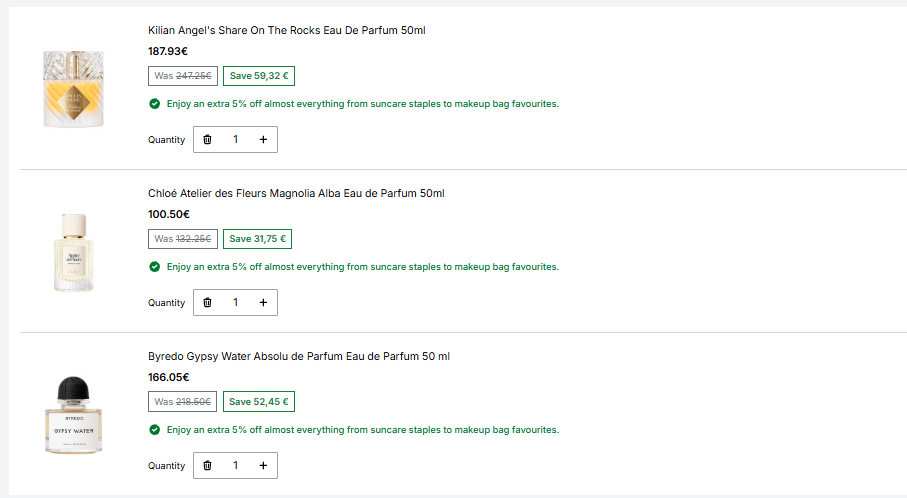Viewport: 907px width, 498px height.
Task: Delete Chloé Magnolia Alba item using trash icon
Action: click(207, 303)
